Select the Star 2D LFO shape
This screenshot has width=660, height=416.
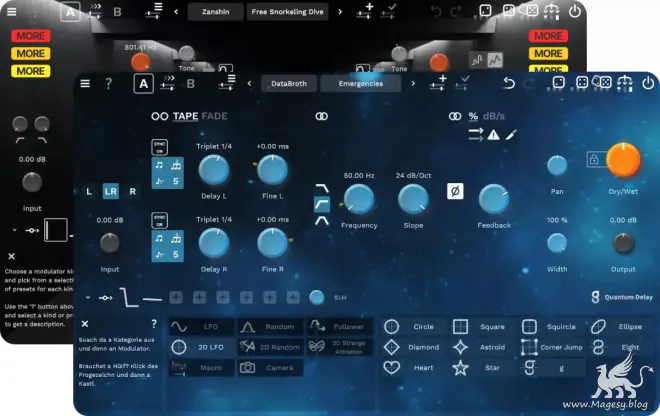pos(483,368)
